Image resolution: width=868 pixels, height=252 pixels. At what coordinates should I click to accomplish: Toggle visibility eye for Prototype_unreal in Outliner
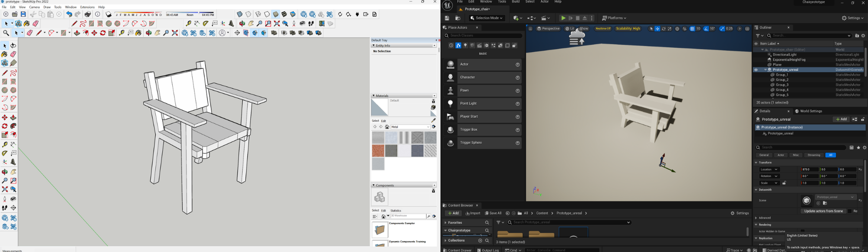pos(756,70)
